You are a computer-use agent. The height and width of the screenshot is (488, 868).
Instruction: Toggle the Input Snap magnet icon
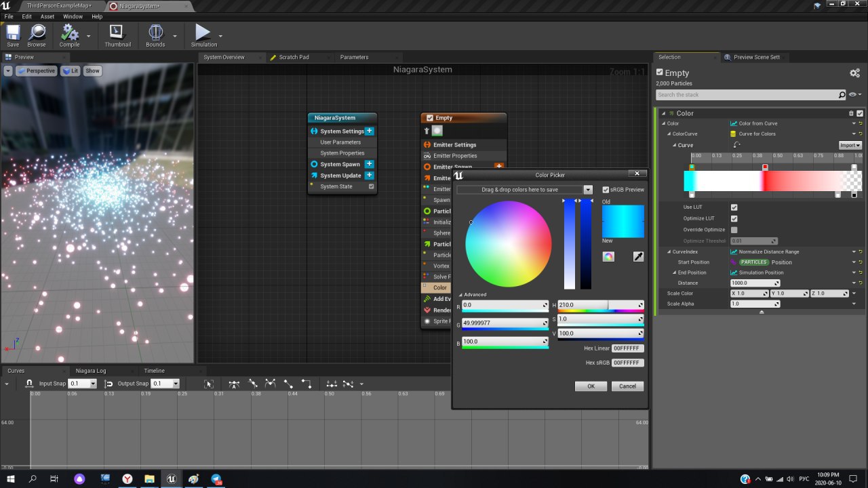tap(30, 384)
